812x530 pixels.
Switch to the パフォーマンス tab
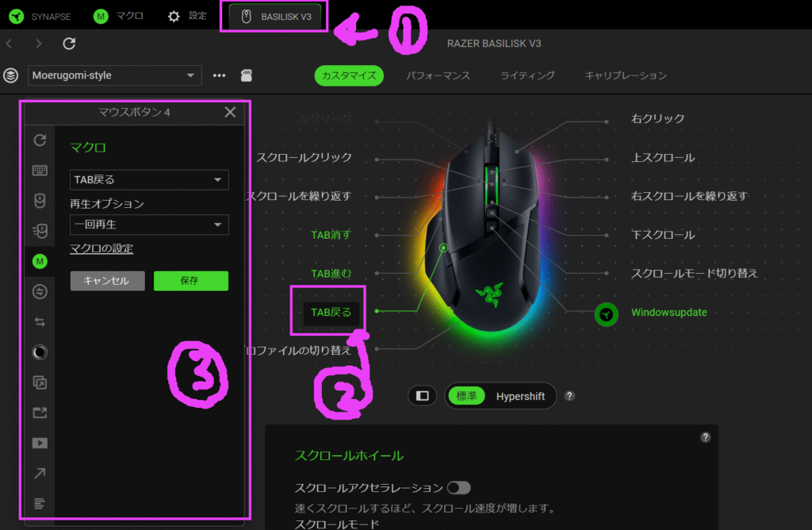tap(438, 75)
